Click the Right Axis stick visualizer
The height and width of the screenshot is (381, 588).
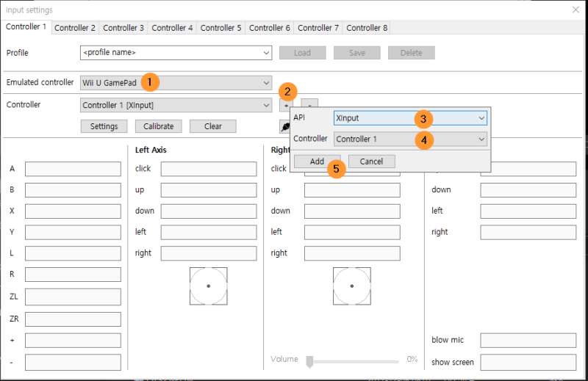click(x=352, y=286)
